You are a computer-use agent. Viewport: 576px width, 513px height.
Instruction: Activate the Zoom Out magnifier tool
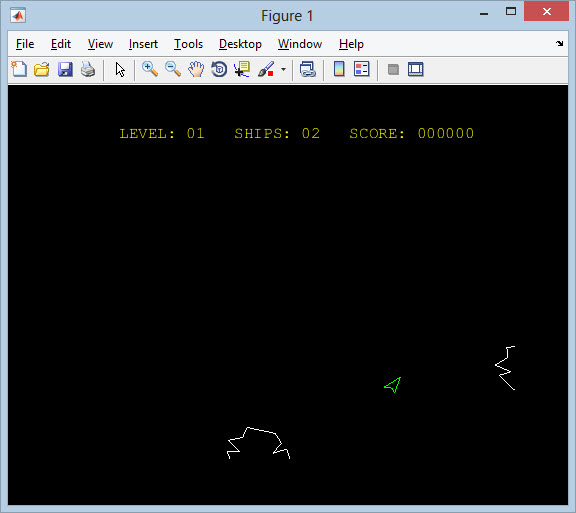[x=173, y=69]
